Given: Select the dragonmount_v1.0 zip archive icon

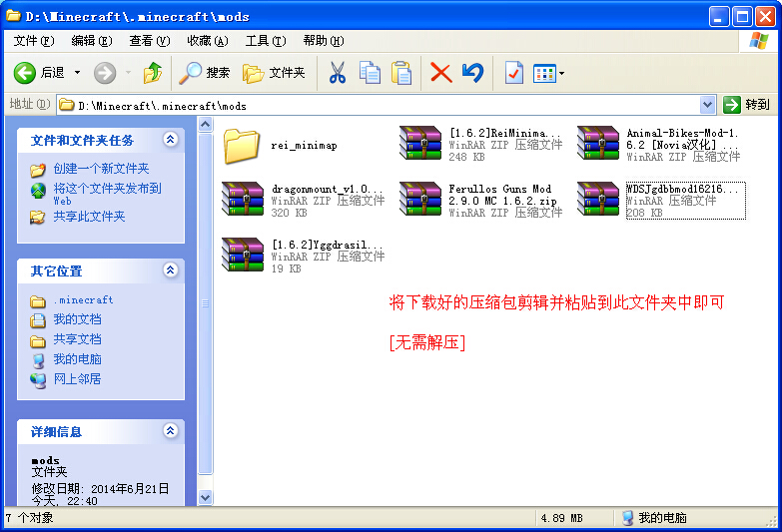Looking at the screenshot, I should pos(243,199).
